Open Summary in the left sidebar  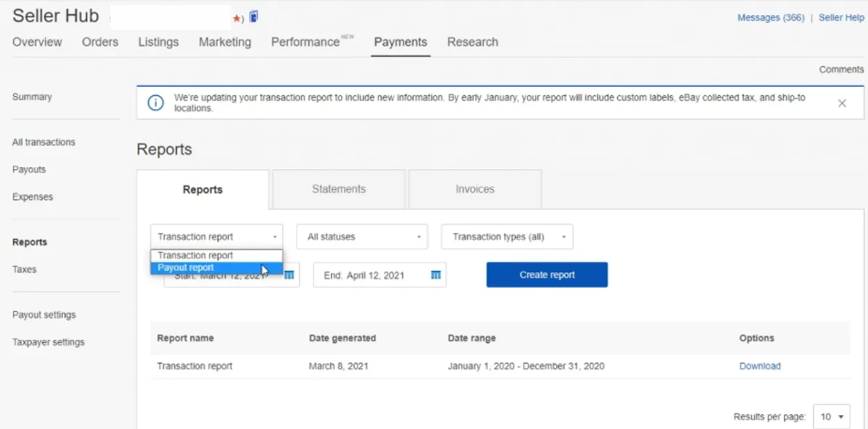pyautogui.click(x=32, y=97)
